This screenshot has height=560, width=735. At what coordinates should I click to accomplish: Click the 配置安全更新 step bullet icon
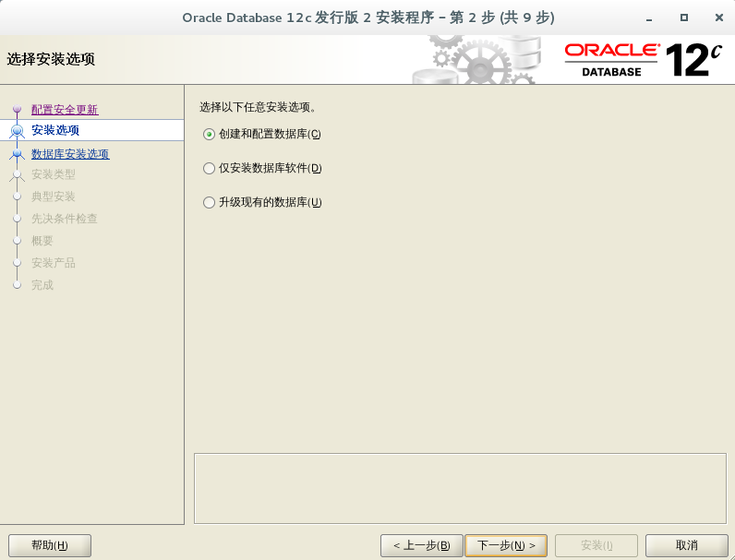18,109
